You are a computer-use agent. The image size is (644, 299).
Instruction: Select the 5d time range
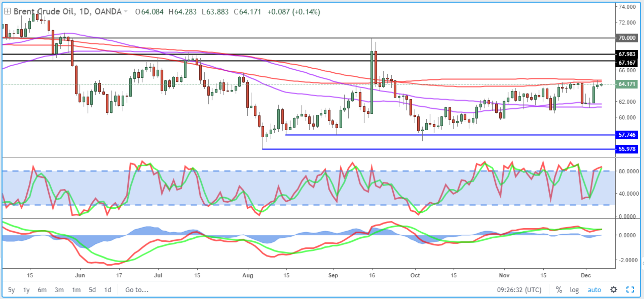tap(92, 290)
